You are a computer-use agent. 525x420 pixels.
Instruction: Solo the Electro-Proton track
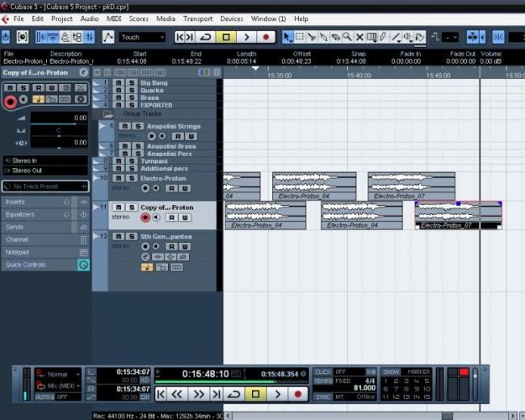132,178
